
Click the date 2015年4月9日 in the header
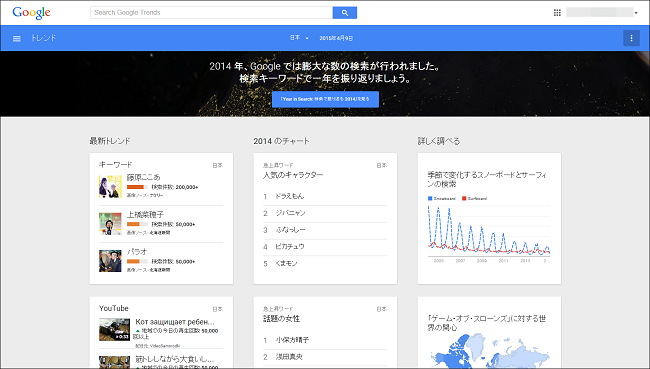336,38
